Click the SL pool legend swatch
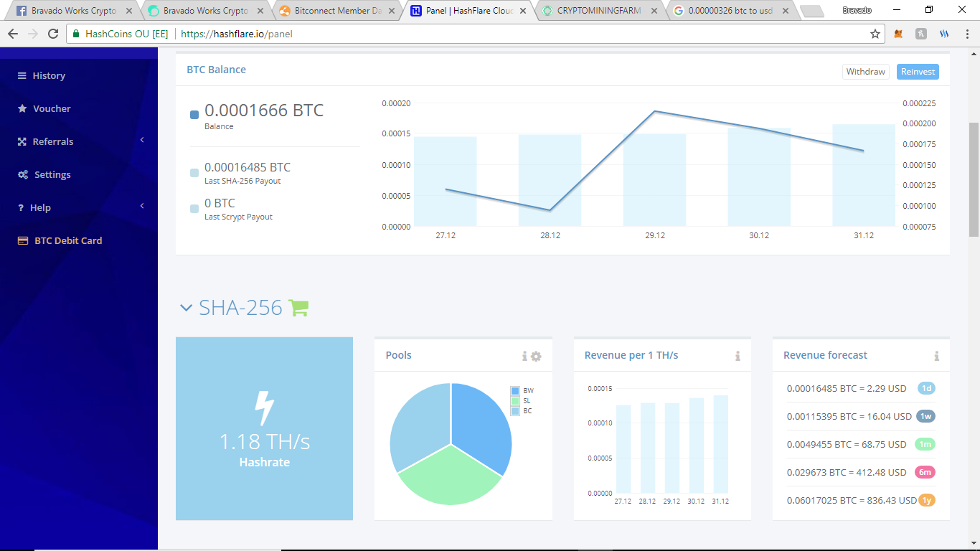The height and width of the screenshot is (551, 980). [x=514, y=401]
